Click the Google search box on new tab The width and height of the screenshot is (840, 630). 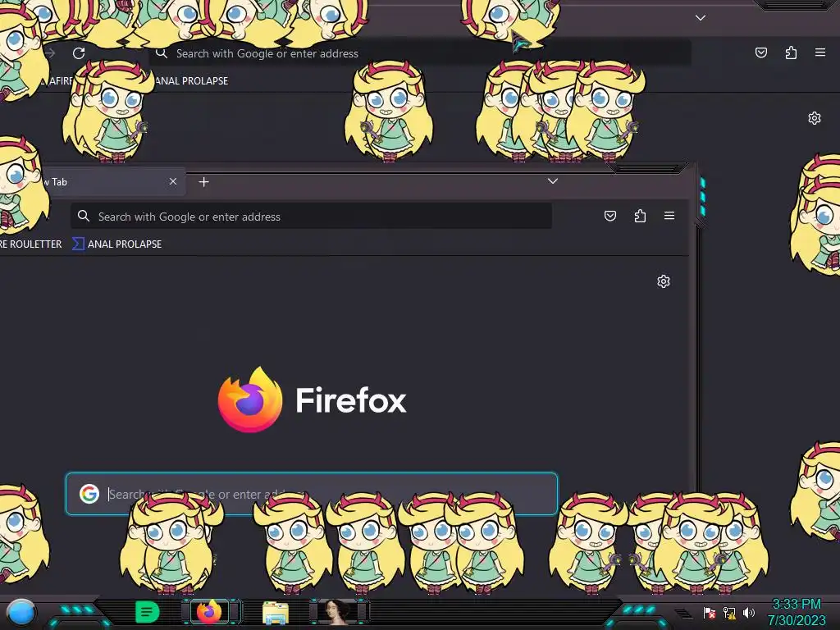tap(311, 494)
